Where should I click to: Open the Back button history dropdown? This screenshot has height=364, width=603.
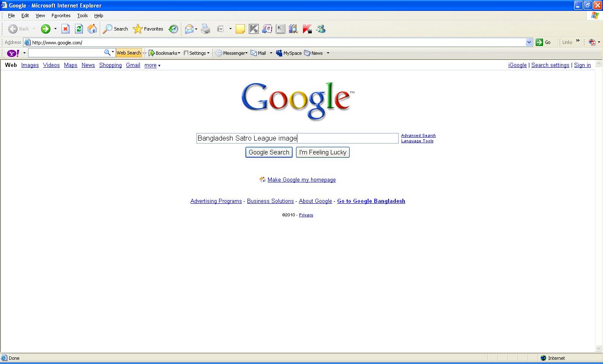(x=34, y=29)
